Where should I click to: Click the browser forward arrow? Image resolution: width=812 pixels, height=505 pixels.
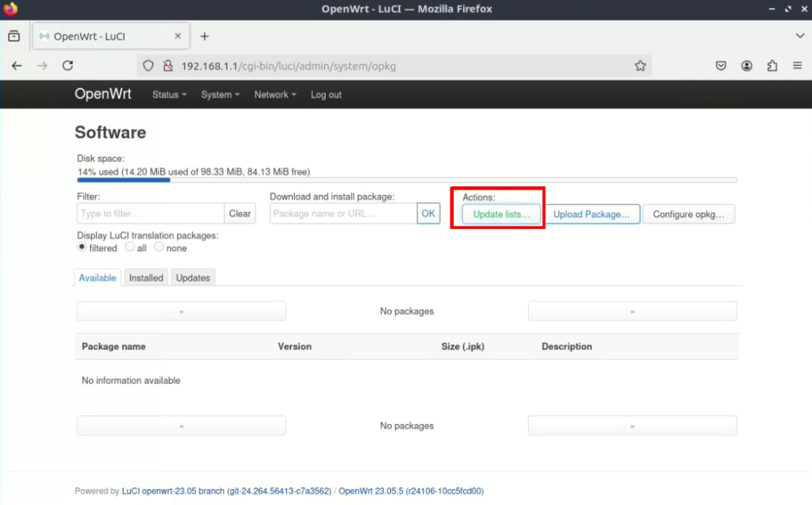tap(42, 66)
